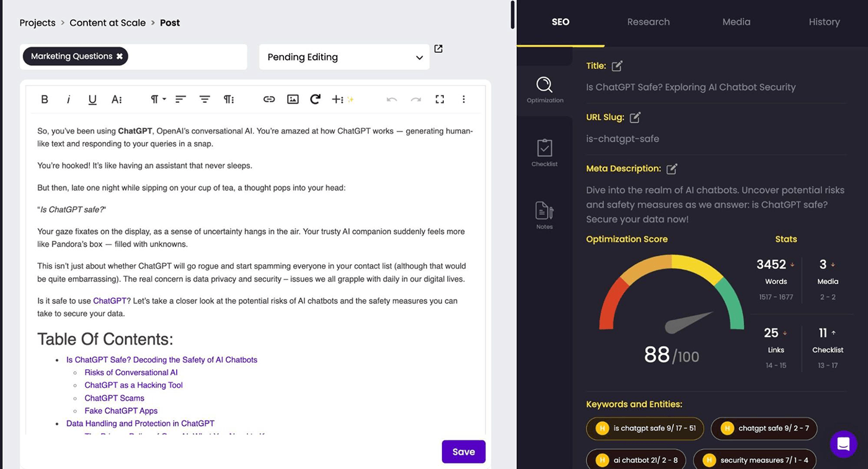
Task: Jump to 'ChatGPT as a Hacking Tool' section
Action: tap(134, 385)
